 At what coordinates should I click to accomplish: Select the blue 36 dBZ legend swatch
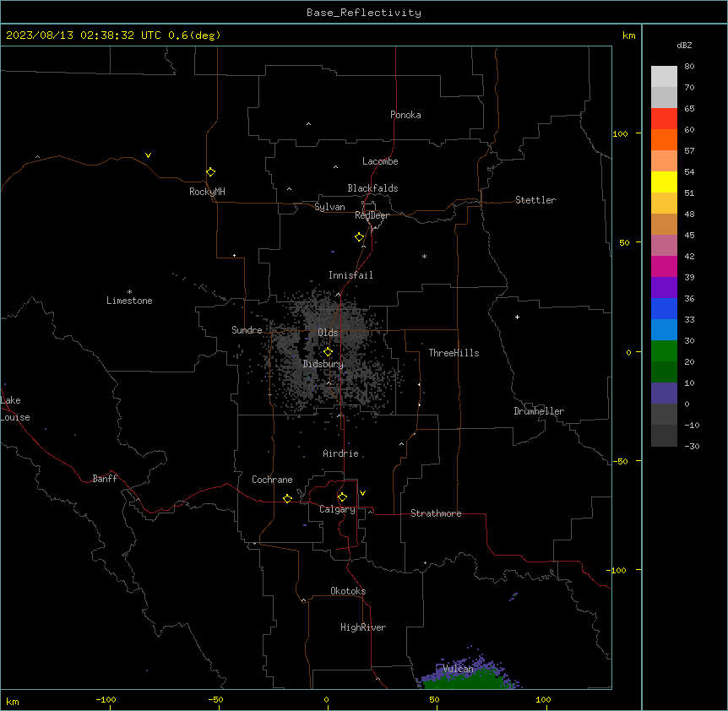coord(664,308)
